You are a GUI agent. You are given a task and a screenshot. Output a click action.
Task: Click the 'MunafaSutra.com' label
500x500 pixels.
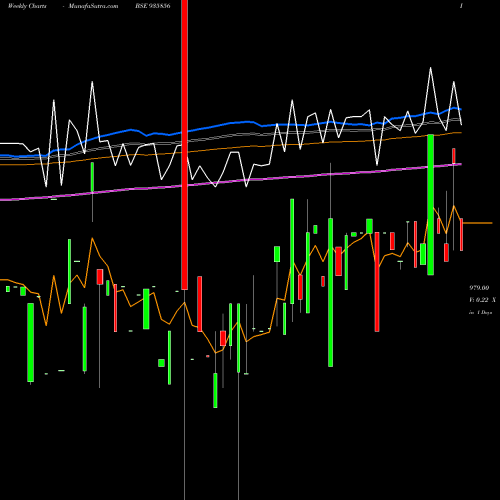tap(93, 6)
